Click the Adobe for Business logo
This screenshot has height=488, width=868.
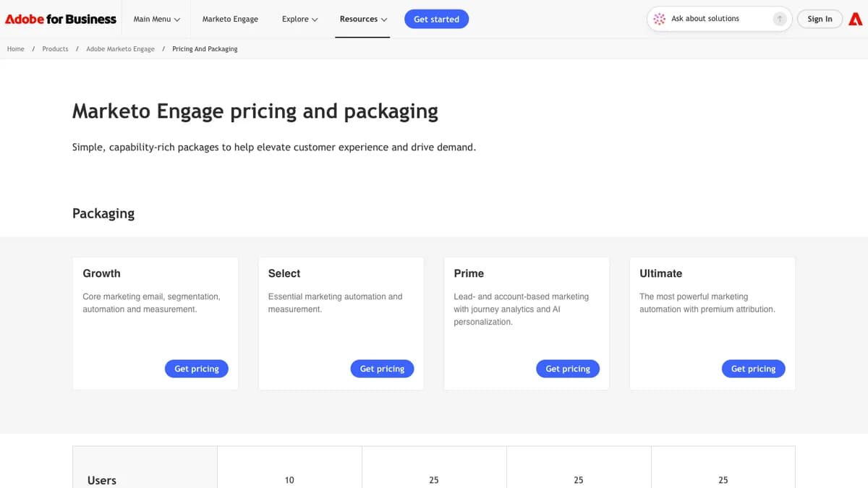coord(61,20)
